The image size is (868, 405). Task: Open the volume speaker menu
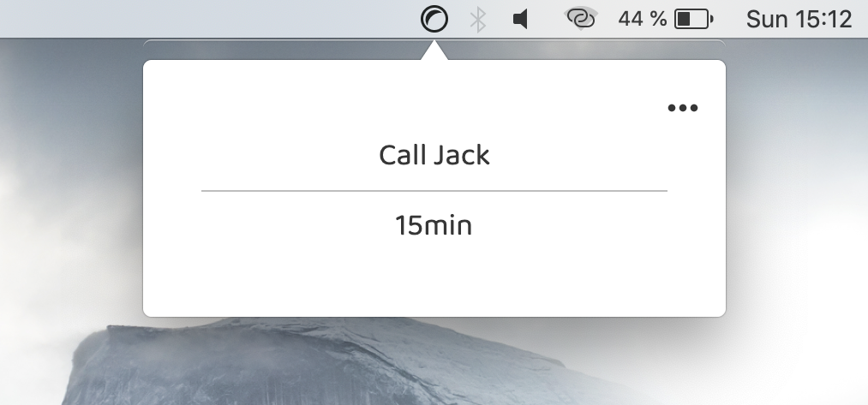520,20
